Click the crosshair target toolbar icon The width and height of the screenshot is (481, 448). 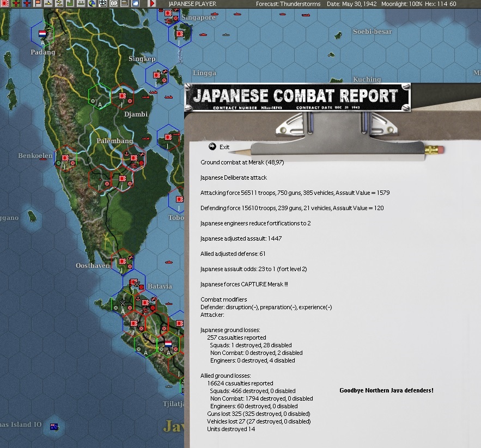click(103, 3)
